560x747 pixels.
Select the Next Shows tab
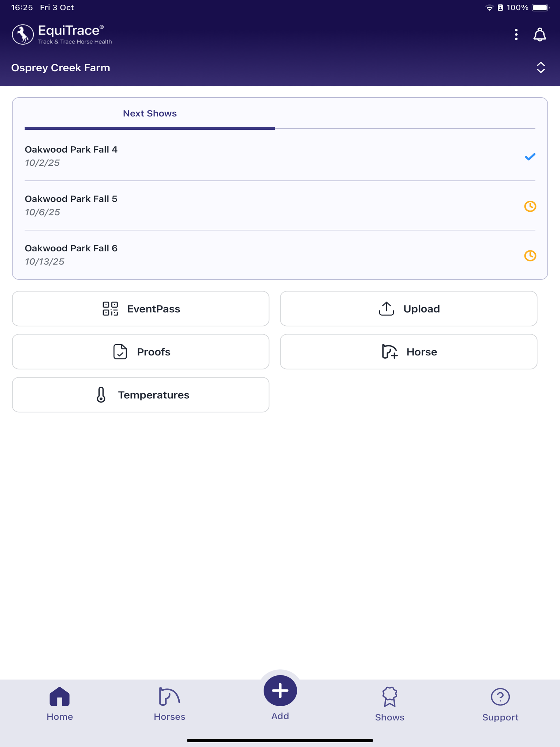point(150,113)
